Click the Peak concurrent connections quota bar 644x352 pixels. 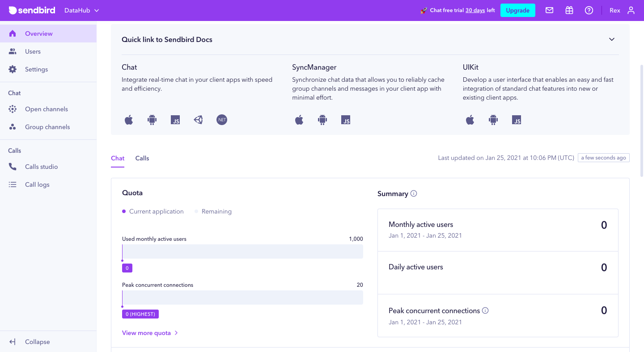242,298
